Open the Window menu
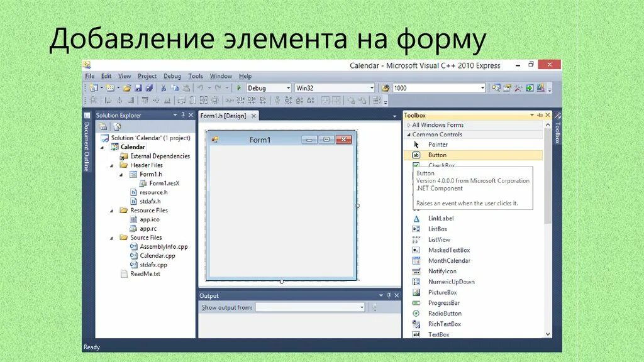Screen dimensions: 644x362 tap(221, 76)
